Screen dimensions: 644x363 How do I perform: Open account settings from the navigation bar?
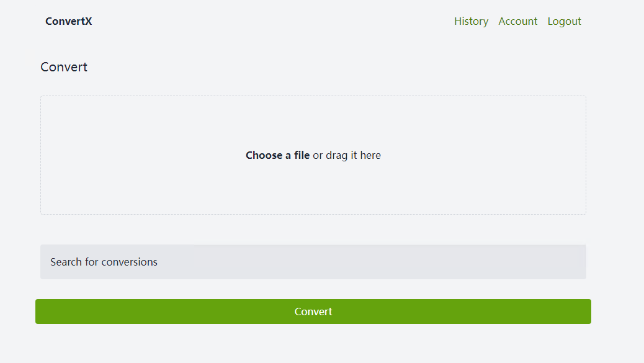(x=517, y=21)
